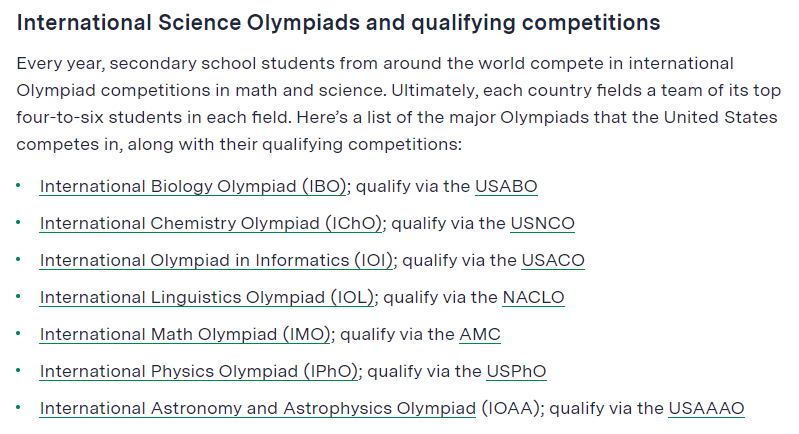This screenshot has height=434, width=799.
Task: Click the NACLO link
Action: tap(533, 297)
